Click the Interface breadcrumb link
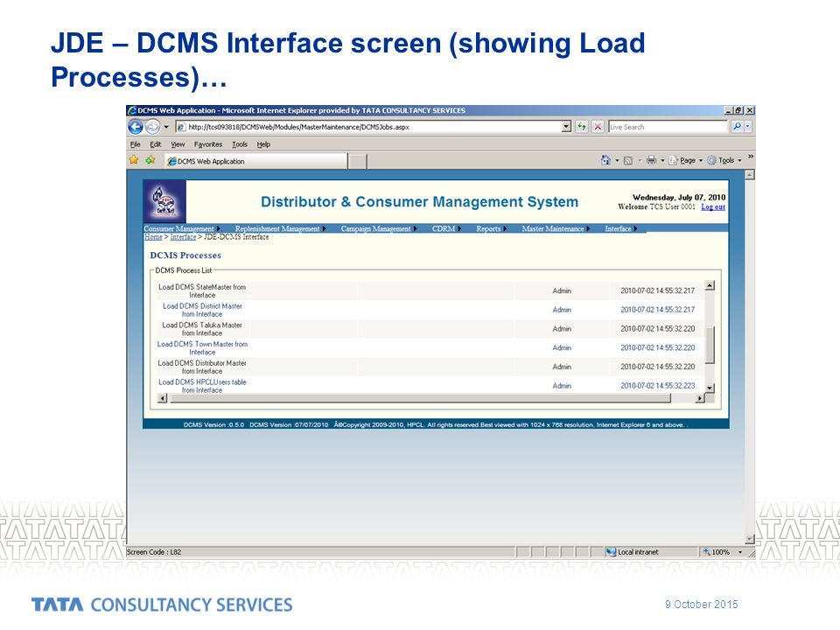This screenshot has width=840, height=630. (x=183, y=237)
